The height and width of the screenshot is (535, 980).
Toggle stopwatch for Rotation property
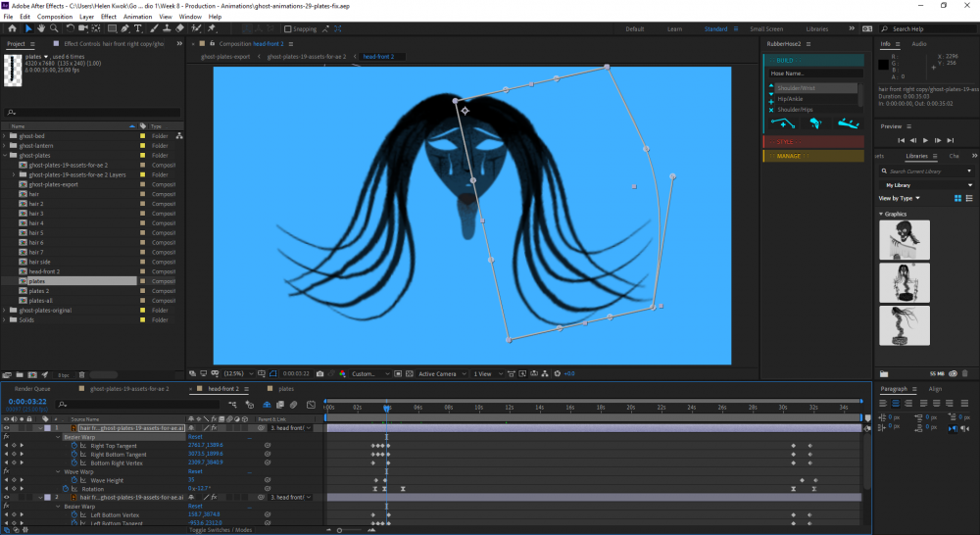(66, 489)
